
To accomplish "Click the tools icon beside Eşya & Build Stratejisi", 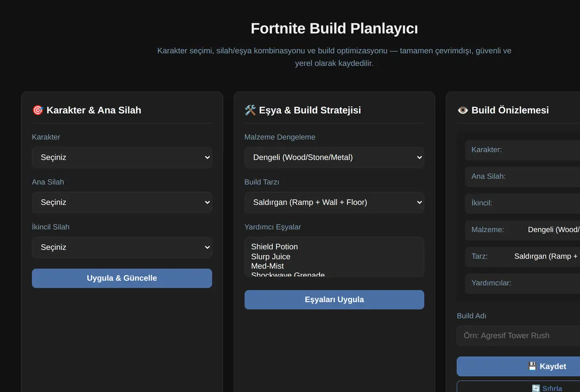I will tap(250, 110).
